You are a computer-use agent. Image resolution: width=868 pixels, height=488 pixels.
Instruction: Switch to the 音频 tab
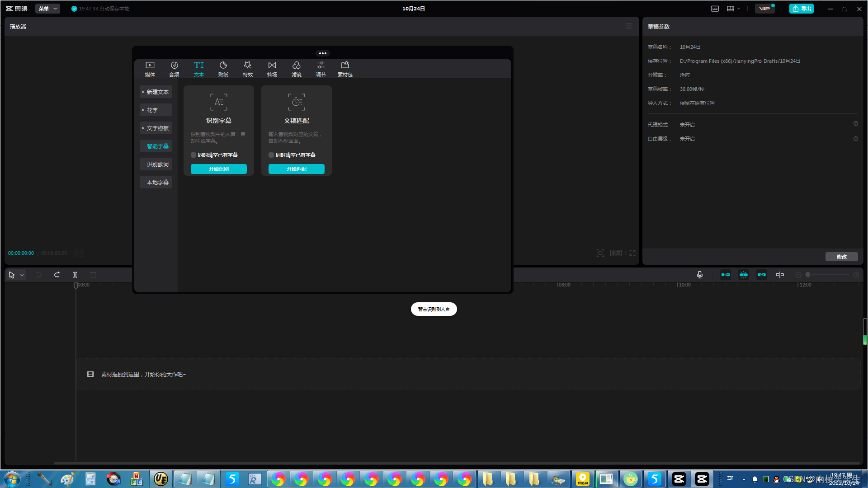pyautogui.click(x=174, y=69)
